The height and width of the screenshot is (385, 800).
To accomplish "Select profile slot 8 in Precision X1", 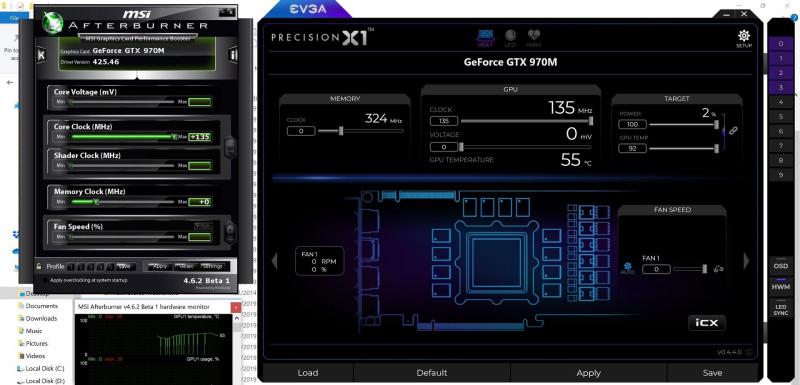I will pos(781,160).
